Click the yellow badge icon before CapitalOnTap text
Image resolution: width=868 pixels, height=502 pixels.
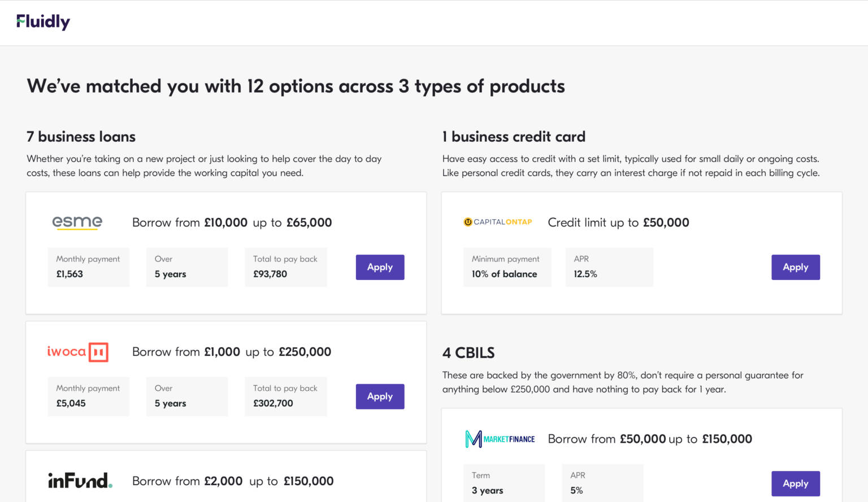(x=467, y=222)
